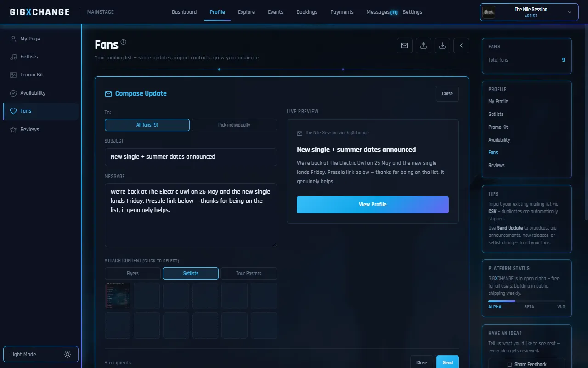Click the bottom Close button beside Send
The width and height of the screenshot is (588, 368).
point(422,362)
